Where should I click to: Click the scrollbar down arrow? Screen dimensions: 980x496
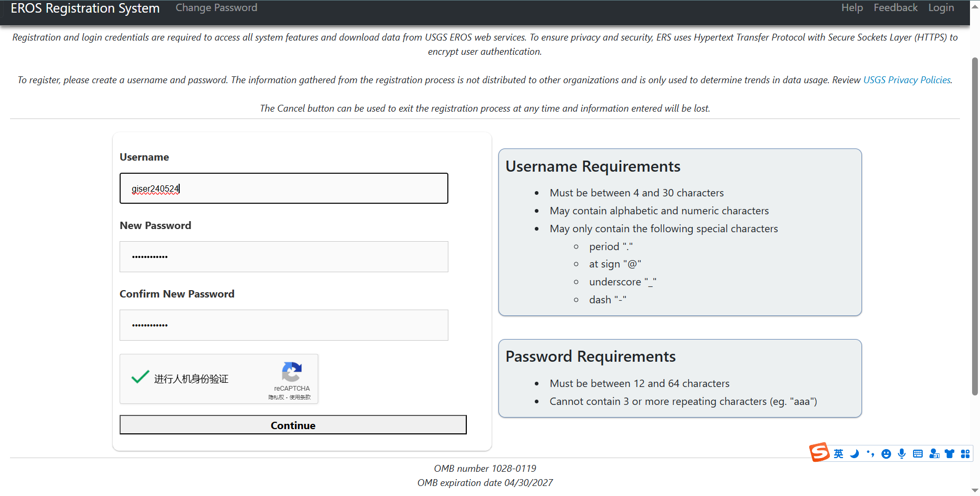click(x=975, y=491)
